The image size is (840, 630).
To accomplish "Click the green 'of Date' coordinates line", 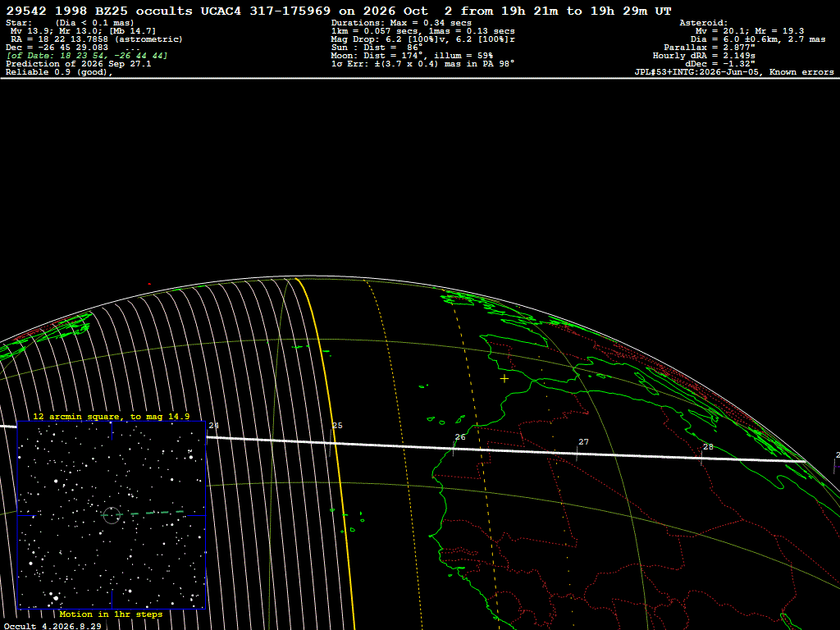I will [x=87, y=56].
